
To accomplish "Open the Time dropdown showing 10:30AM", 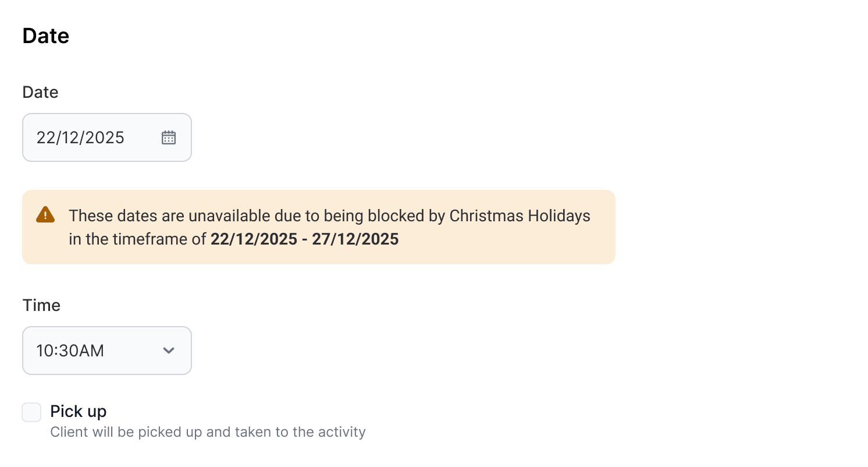I will pyautogui.click(x=107, y=351).
